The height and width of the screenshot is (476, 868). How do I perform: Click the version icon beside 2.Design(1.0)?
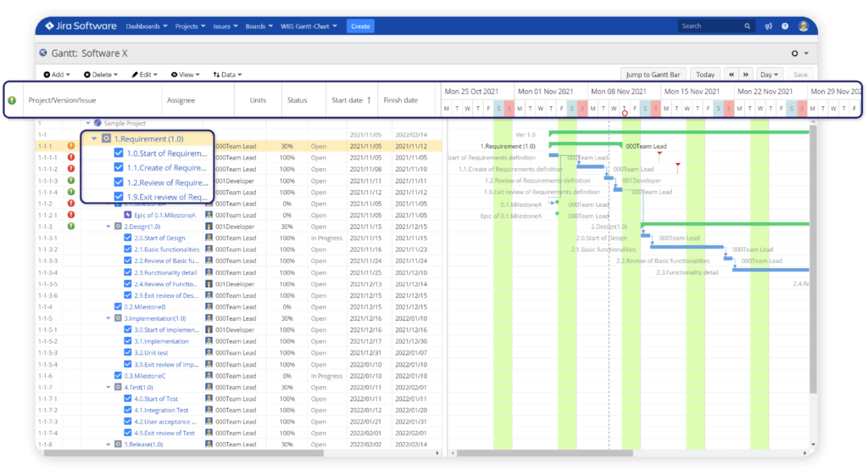(x=118, y=226)
